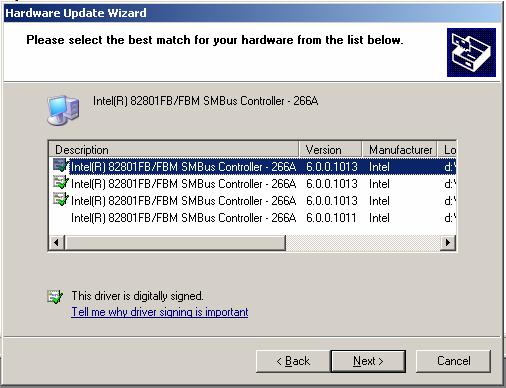This screenshot has width=506, height=388.
Task: Click the left arrow of the horizontal scrollbar
Action: click(x=57, y=242)
